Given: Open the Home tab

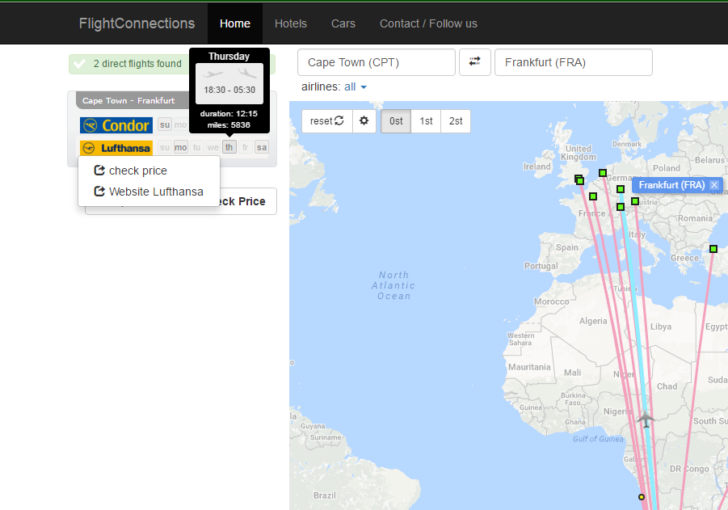Looking at the screenshot, I should pyautogui.click(x=235, y=24).
